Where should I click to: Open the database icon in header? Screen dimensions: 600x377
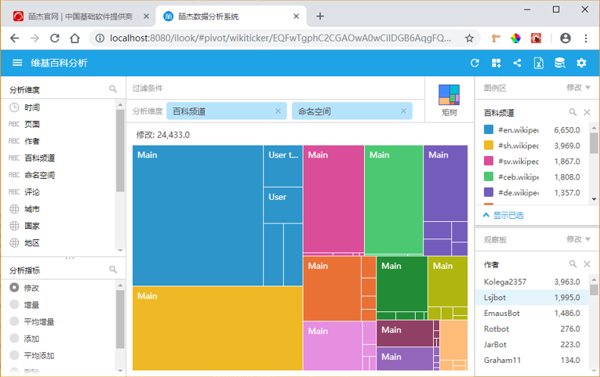pos(560,63)
